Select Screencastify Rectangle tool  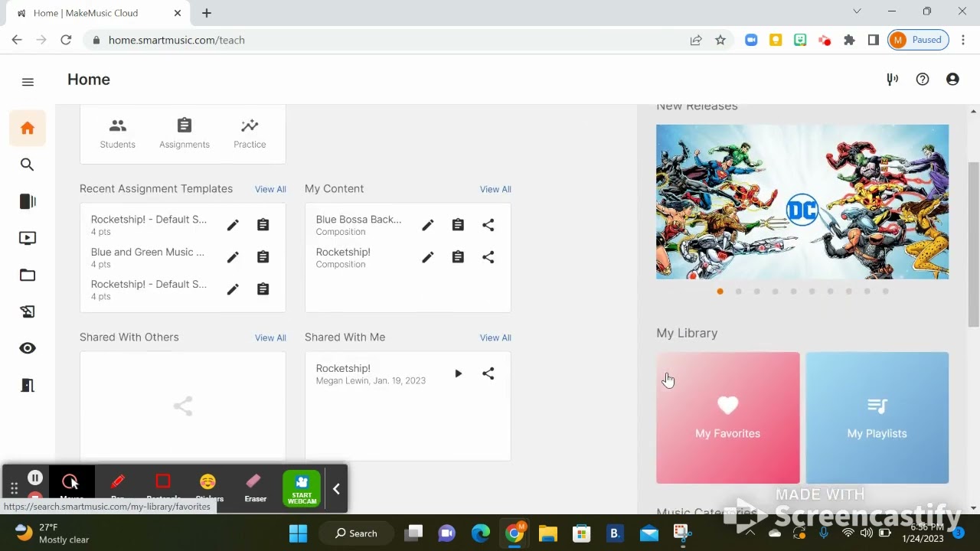point(163,487)
